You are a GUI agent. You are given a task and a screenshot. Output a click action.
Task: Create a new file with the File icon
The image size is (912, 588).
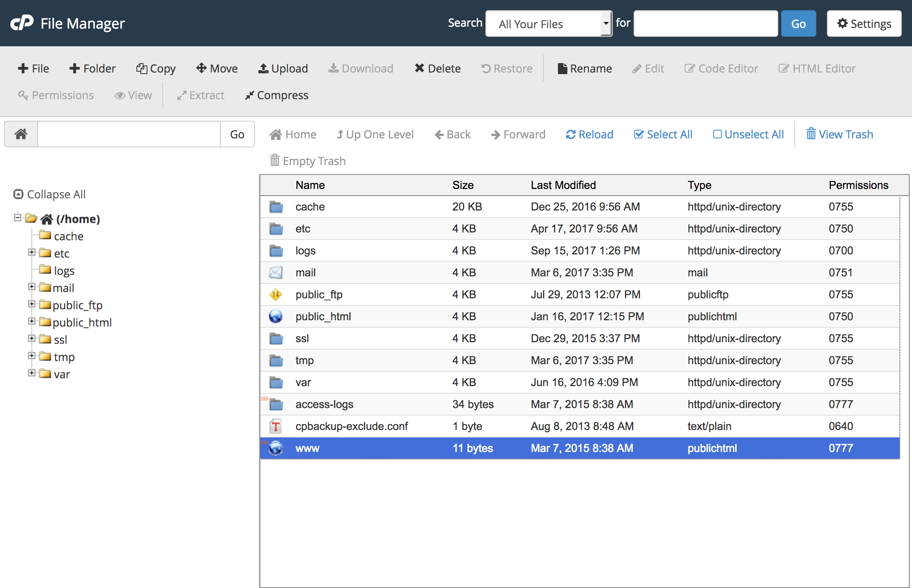(33, 68)
